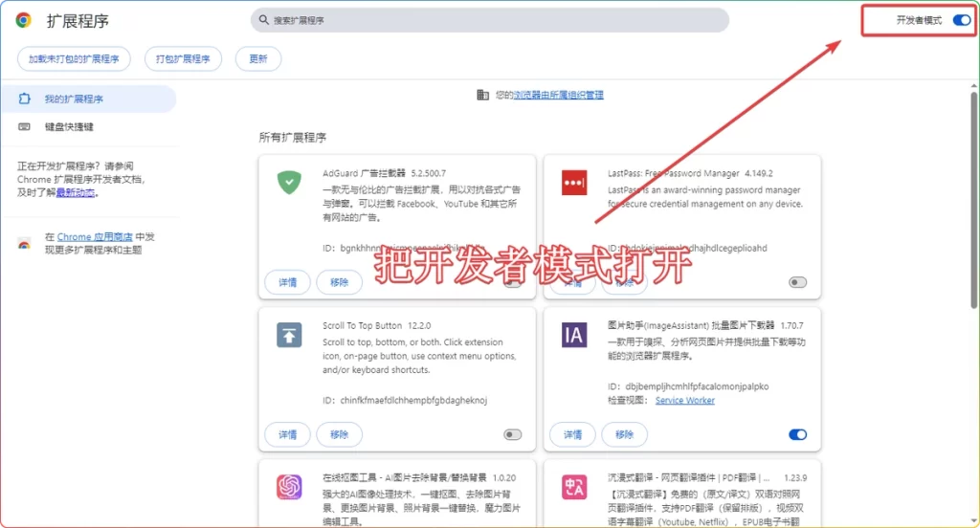The image size is (980, 528).
Task: Click the search magnifier icon
Action: point(264,20)
